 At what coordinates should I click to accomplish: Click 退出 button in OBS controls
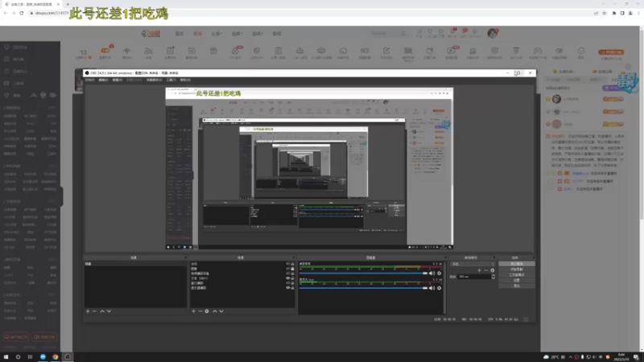(x=517, y=286)
